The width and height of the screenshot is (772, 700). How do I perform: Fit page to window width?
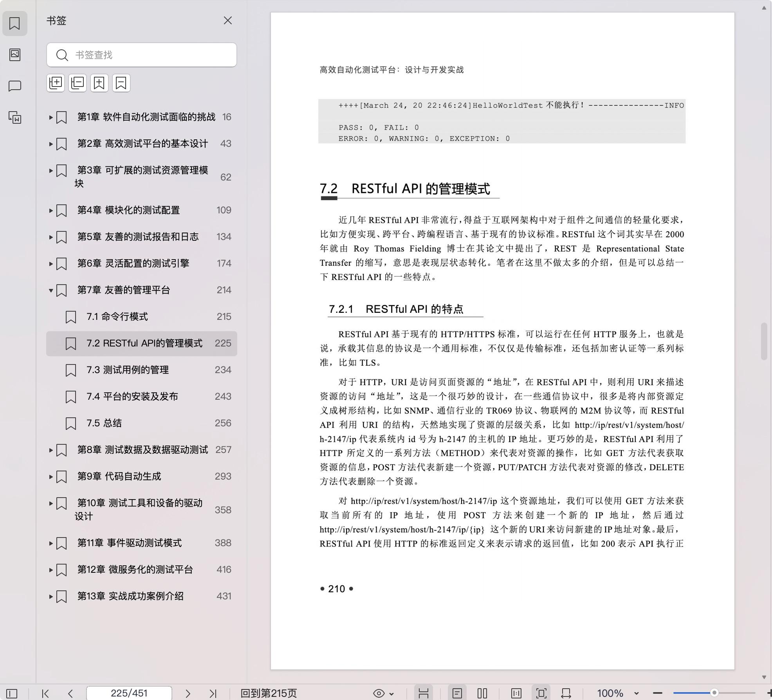tap(566, 693)
